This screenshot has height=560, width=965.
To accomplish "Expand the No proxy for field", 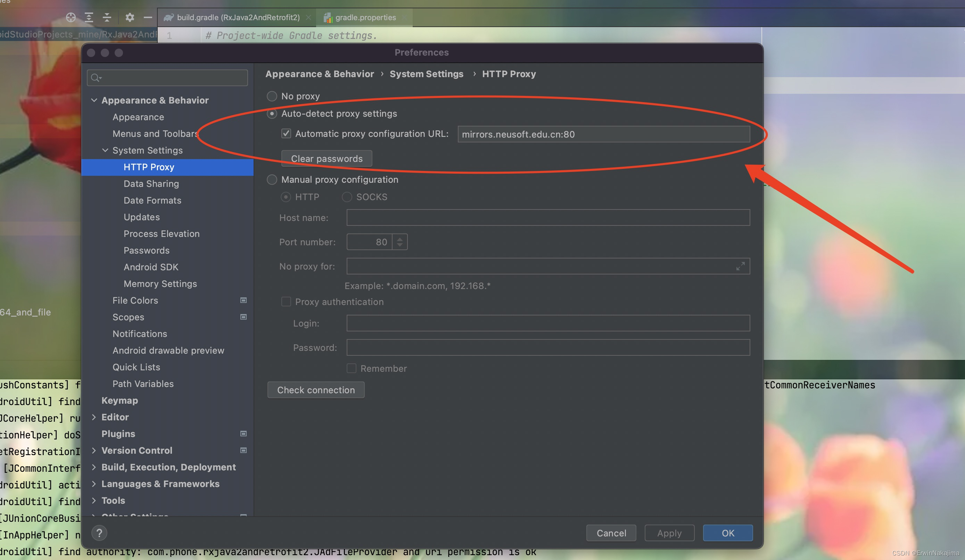I will coord(740,266).
